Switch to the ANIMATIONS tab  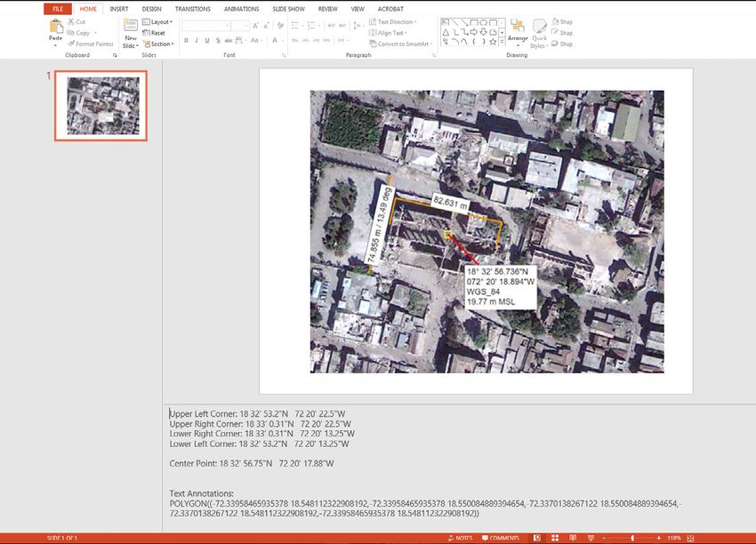point(242,9)
